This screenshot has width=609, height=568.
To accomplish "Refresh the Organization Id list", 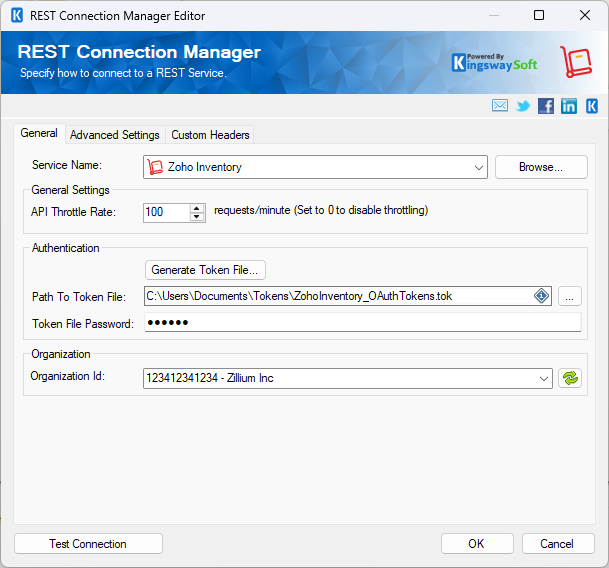I will pos(570,378).
